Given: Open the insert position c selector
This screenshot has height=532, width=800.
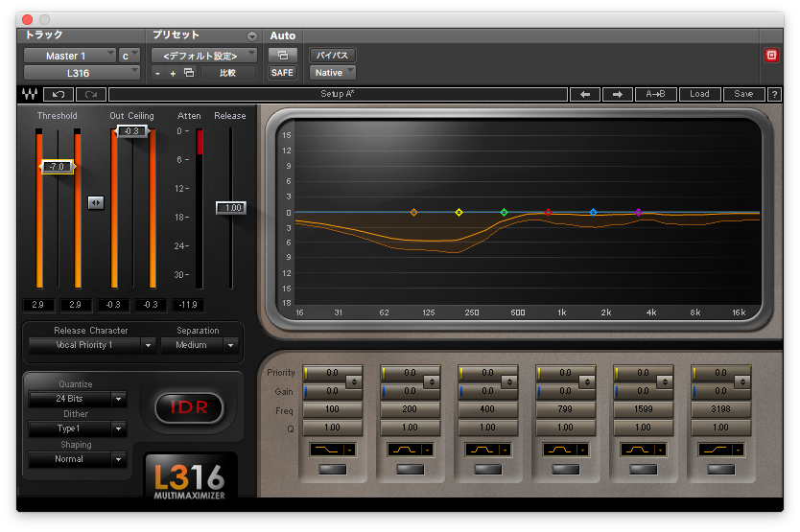Looking at the screenshot, I should point(129,56).
